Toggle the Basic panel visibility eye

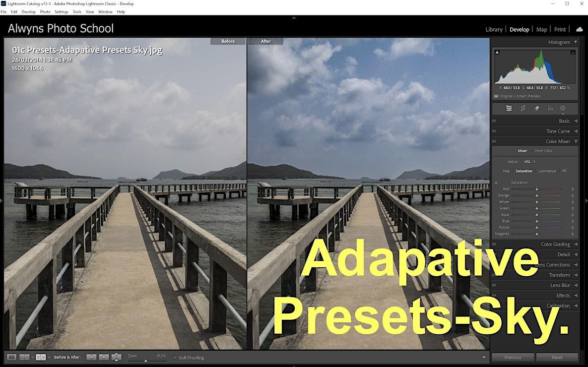494,121
